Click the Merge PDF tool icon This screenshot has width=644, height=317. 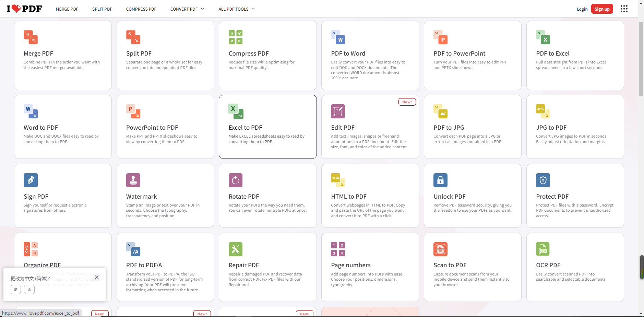pos(31,37)
